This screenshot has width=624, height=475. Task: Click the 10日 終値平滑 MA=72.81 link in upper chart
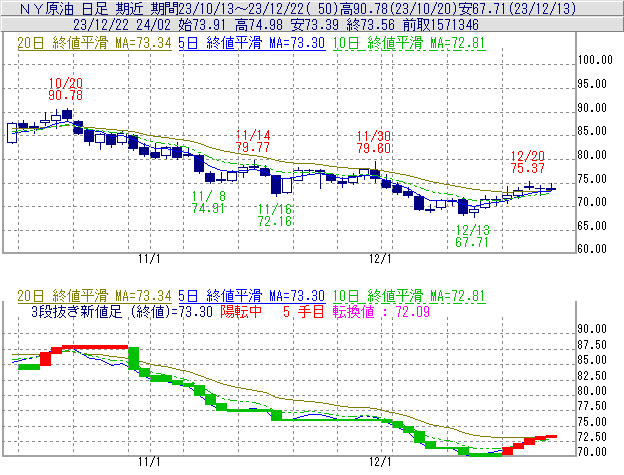(409, 43)
